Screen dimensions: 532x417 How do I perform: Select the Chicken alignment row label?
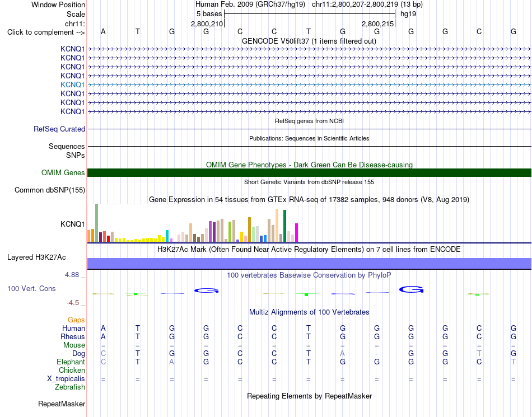72,370
